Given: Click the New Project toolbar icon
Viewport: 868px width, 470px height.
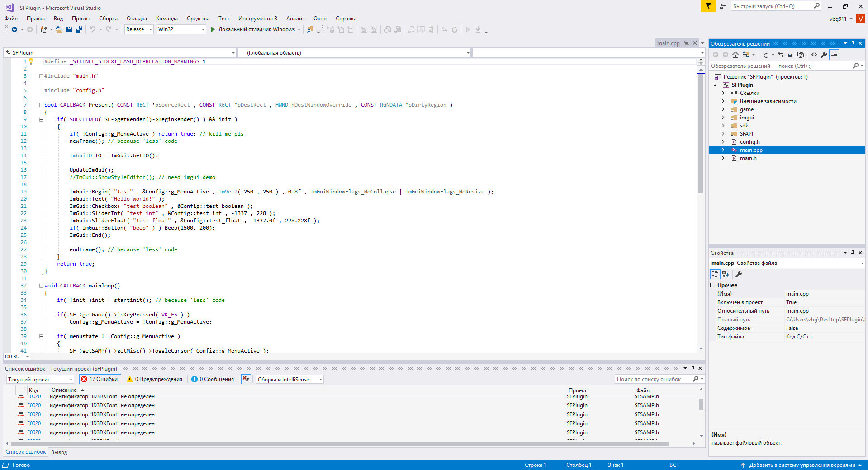Looking at the screenshot, I should coord(44,29).
